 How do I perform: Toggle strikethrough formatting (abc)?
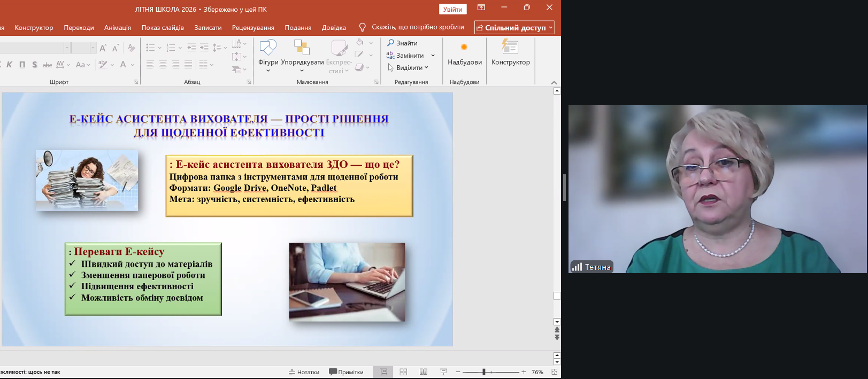[47, 65]
